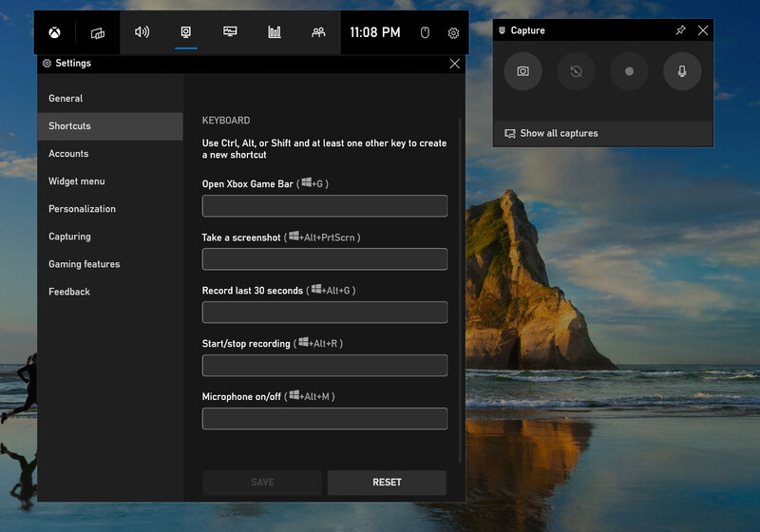
Task: Click the Record last 30 seconds shortcut field
Action: [325, 312]
